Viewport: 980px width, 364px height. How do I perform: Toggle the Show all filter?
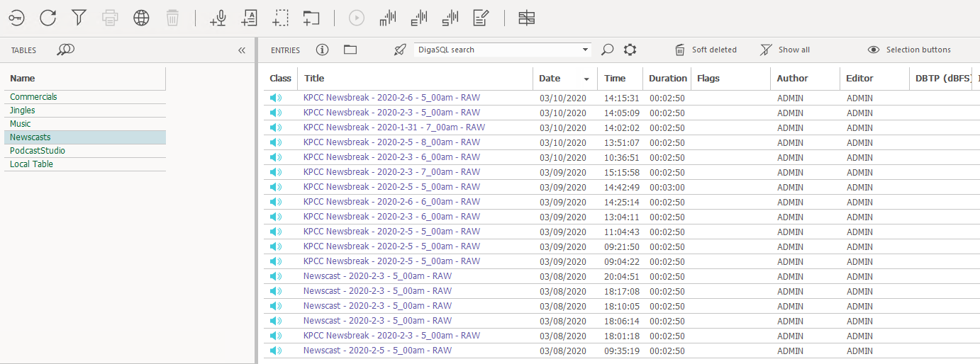[x=785, y=50]
